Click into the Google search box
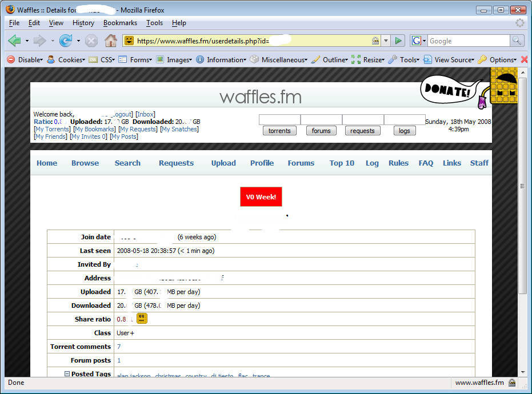Image resolution: width=532 pixels, height=394 pixels. pos(469,41)
